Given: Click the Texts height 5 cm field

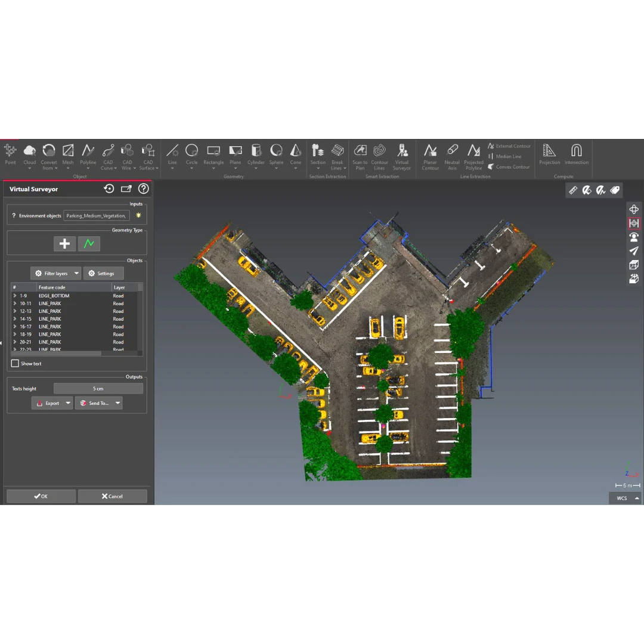Looking at the screenshot, I should [x=98, y=389].
